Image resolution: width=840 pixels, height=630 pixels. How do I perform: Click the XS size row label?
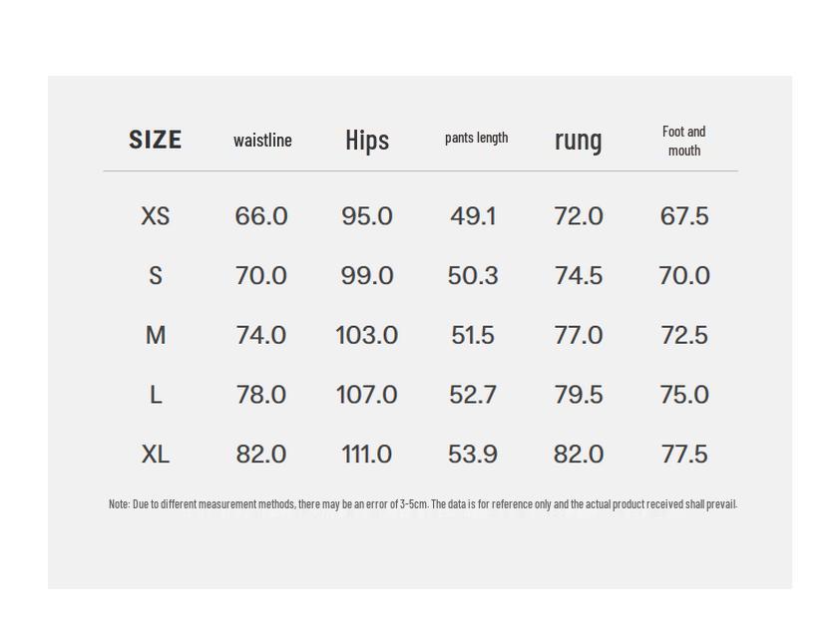155,216
